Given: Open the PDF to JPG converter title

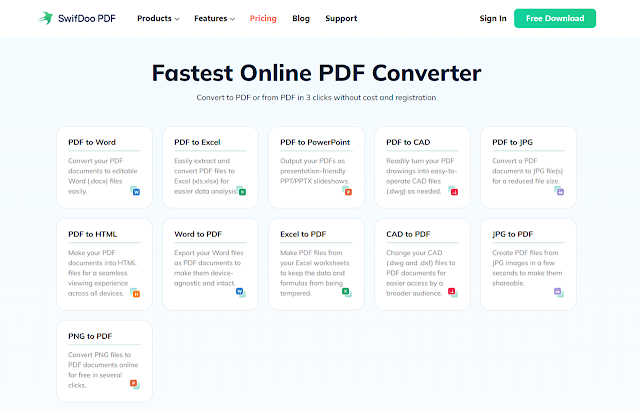Looking at the screenshot, I should point(512,142).
